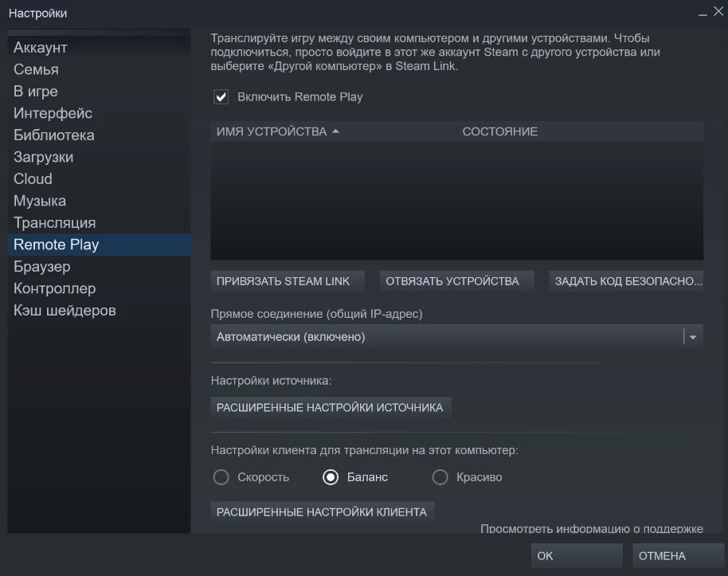This screenshot has width=728, height=576.
Task: Close the Настройки window
Action: (x=718, y=12)
